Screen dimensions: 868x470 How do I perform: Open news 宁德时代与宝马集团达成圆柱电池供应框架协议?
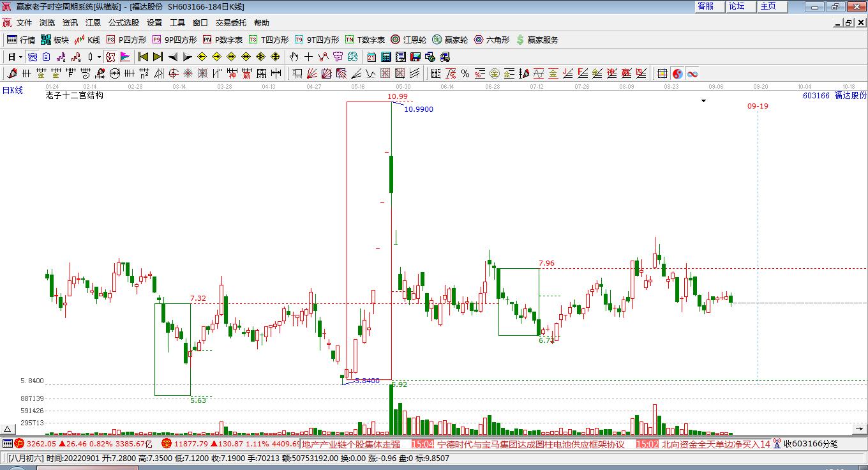click(531, 444)
